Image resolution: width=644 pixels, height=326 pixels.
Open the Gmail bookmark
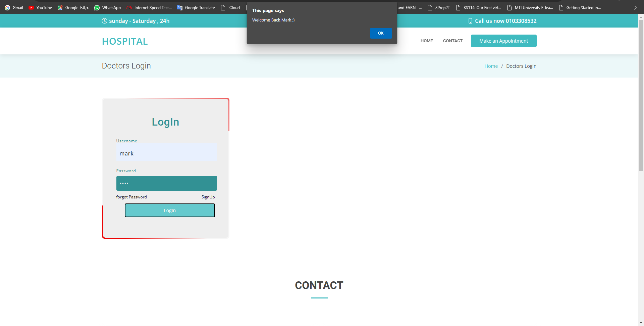14,7
